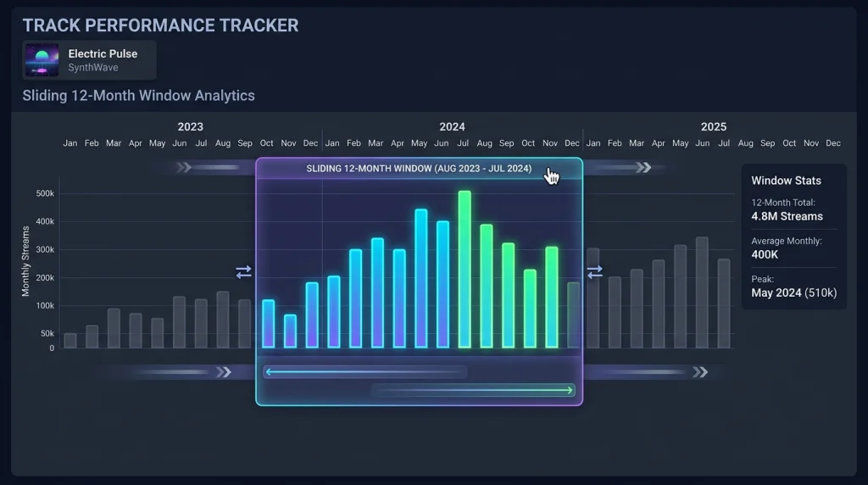Click the sliding 12-month window title bar
This screenshot has height=485, width=868.
click(x=419, y=169)
